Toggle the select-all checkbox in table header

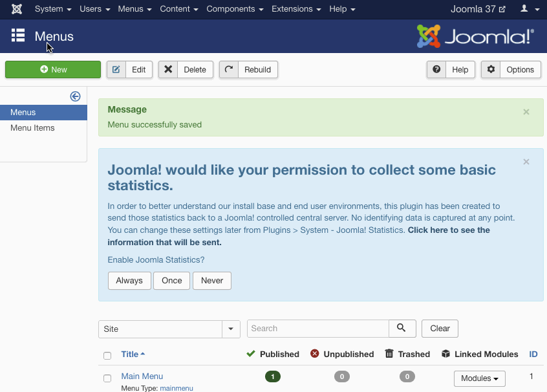[x=107, y=355]
